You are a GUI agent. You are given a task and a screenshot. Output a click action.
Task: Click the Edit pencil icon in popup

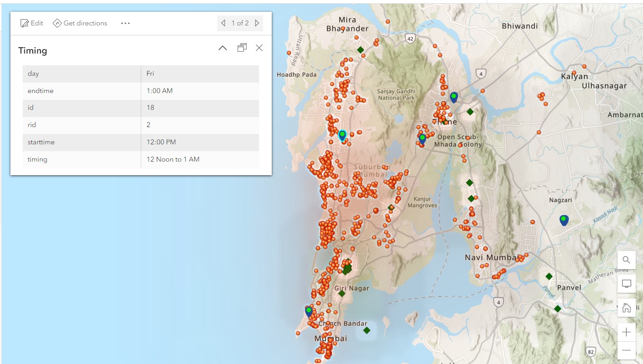click(25, 23)
